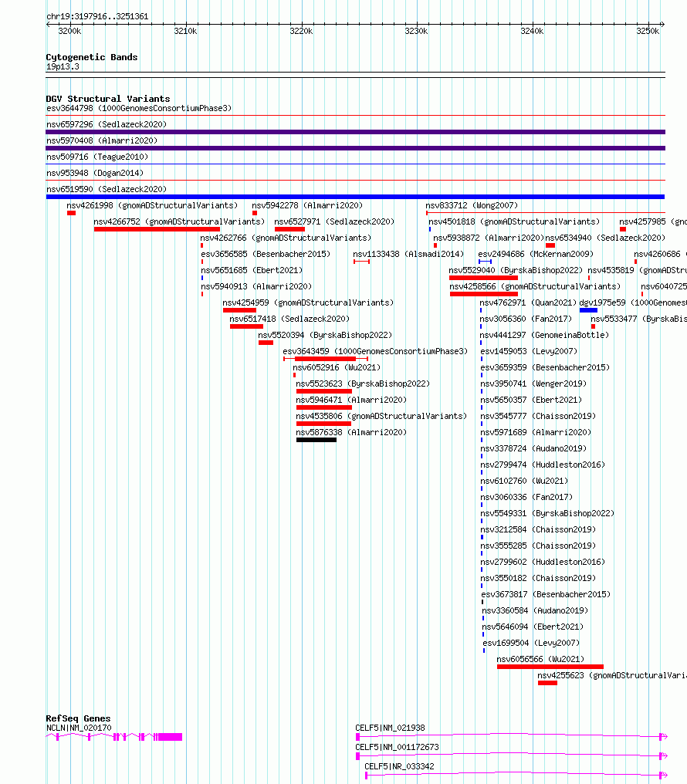The width and height of the screenshot is (687, 784).
Task: Open the CELF5 NR_033342 transcript label
Action: [399, 766]
